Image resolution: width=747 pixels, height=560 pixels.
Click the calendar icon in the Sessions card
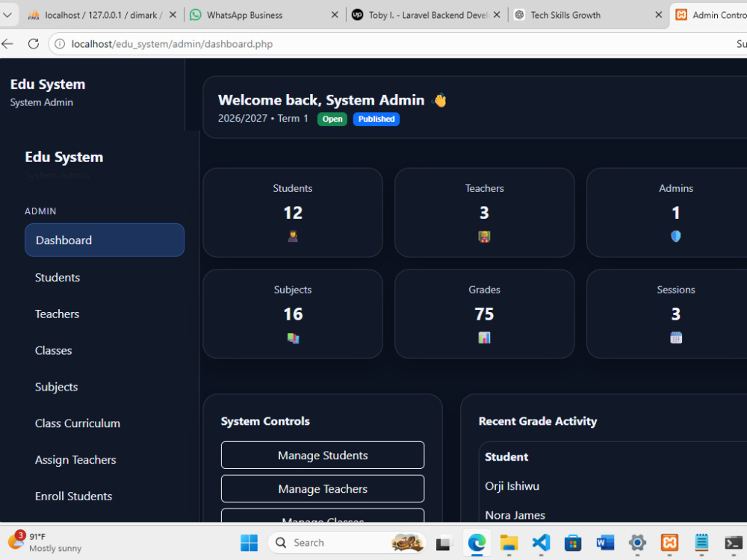point(675,337)
